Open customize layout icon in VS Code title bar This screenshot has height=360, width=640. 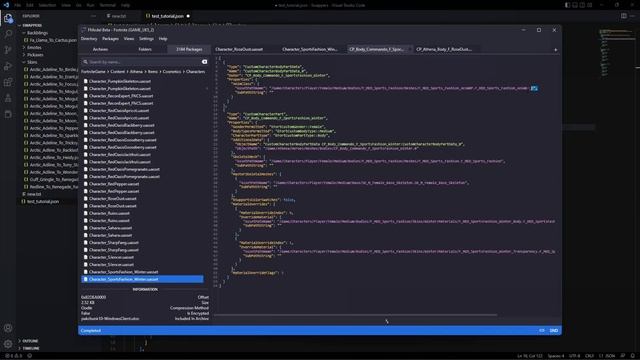[x=589, y=5]
